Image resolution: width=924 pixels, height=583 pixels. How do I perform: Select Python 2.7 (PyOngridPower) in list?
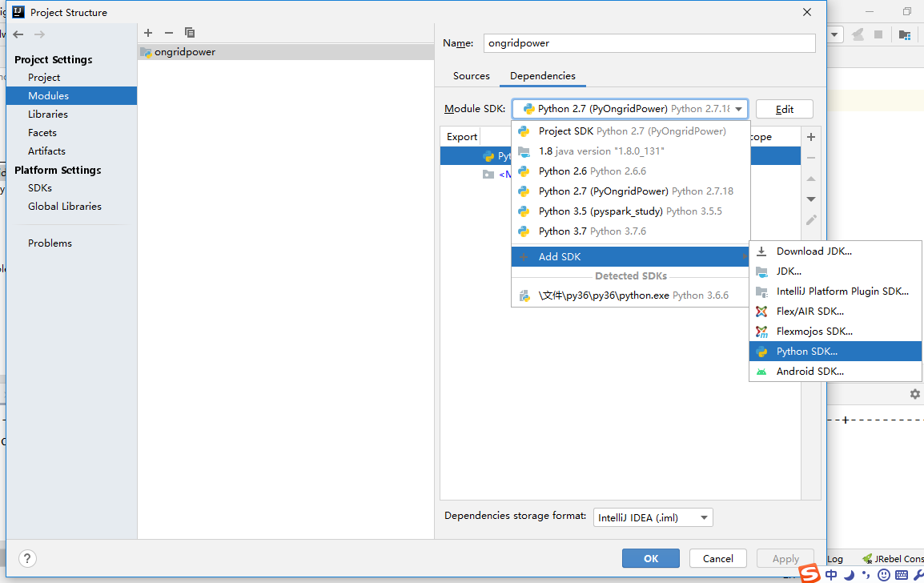pyautogui.click(x=630, y=191)
